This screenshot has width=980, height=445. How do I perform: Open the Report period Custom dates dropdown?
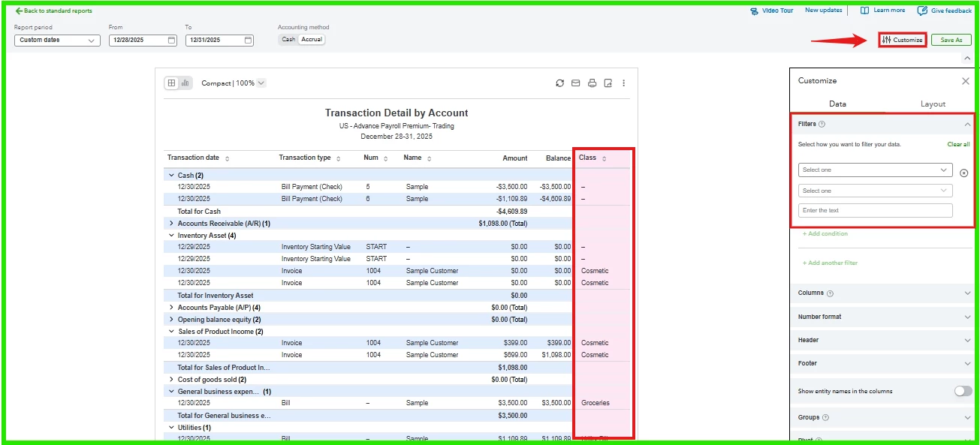(x=57, y=41)
